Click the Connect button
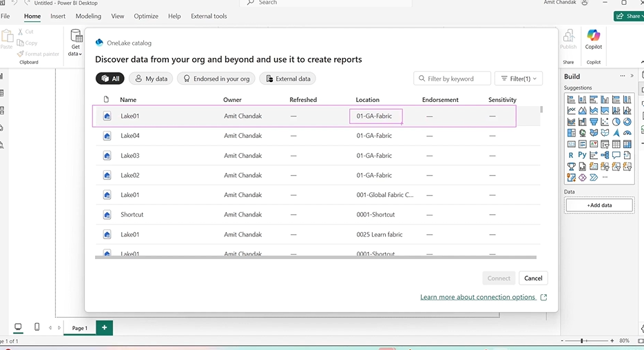The image size is (644, 350). coord(499,278)
